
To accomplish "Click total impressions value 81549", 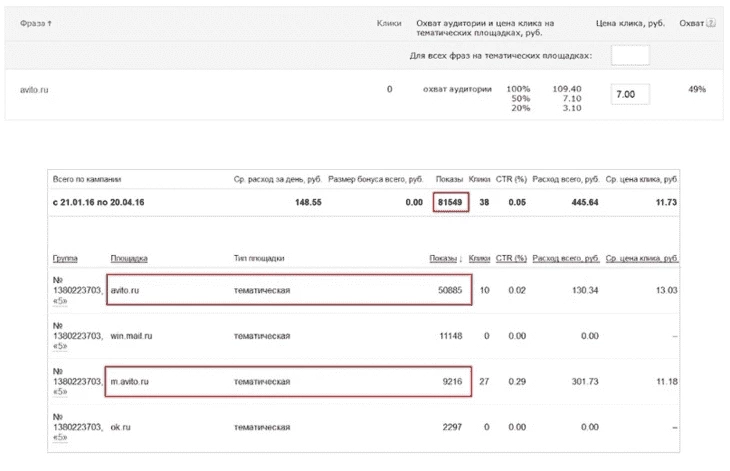I will coord(450,202).
